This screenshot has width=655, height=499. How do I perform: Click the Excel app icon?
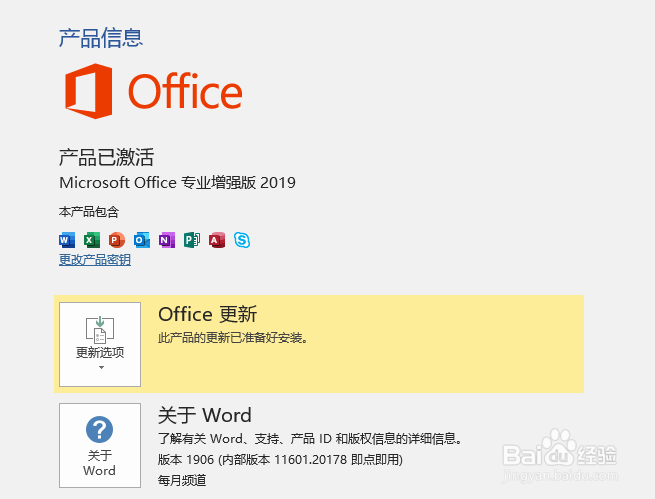pyautogui.click(x=92, y=240)
